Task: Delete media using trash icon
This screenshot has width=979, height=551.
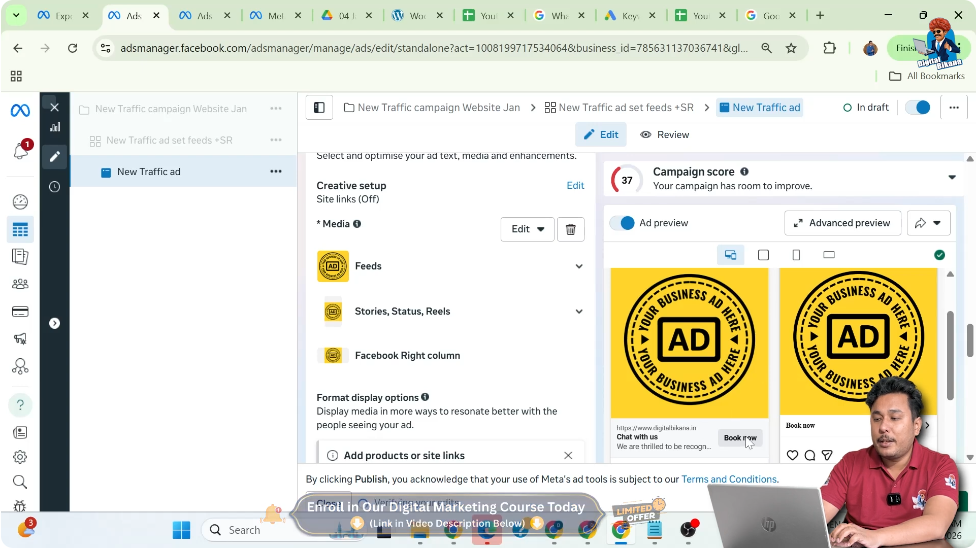Action: pyautogui.click(x=571, y=230)
